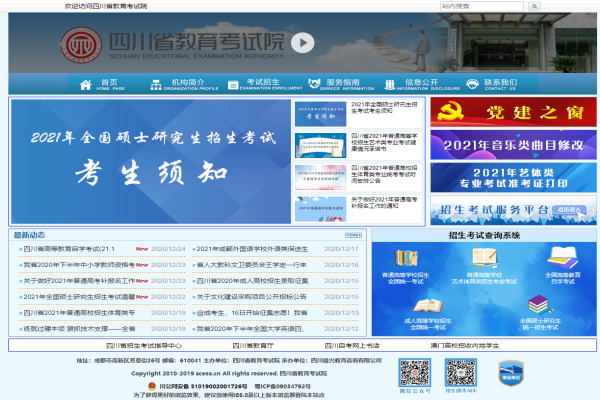Screen dimensions: 600x400
Task: Open the 联系我们 menu item
Action: (x=501, y=84)
